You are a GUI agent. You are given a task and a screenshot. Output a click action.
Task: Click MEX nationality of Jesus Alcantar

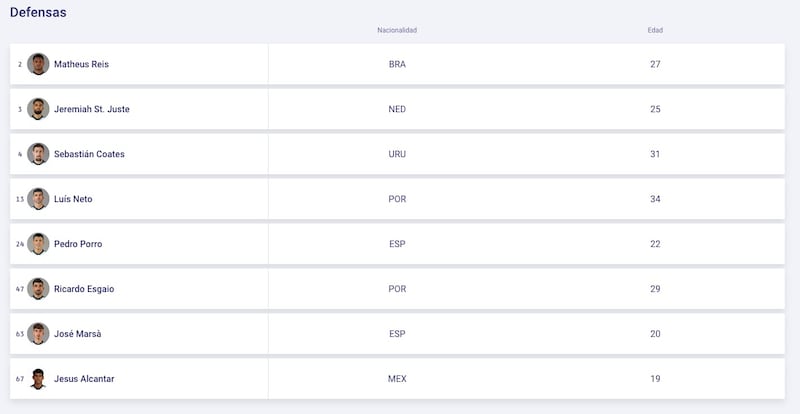[397, 379]
